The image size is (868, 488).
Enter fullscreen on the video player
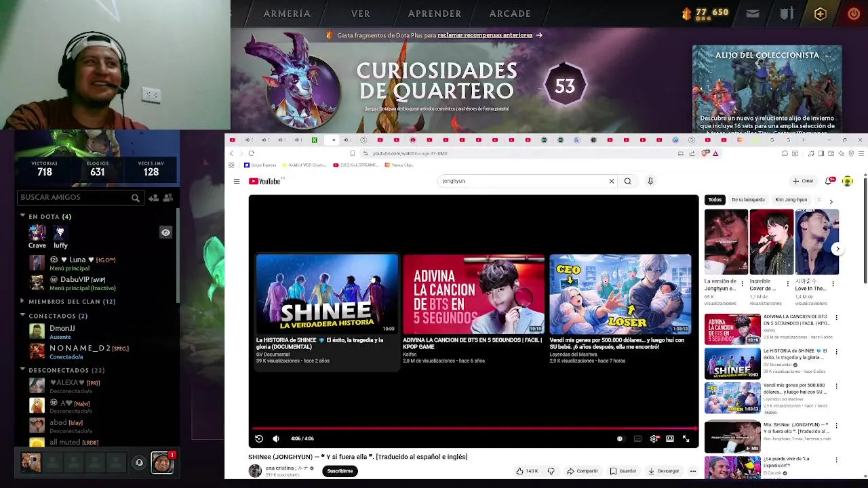coord(686,439)
